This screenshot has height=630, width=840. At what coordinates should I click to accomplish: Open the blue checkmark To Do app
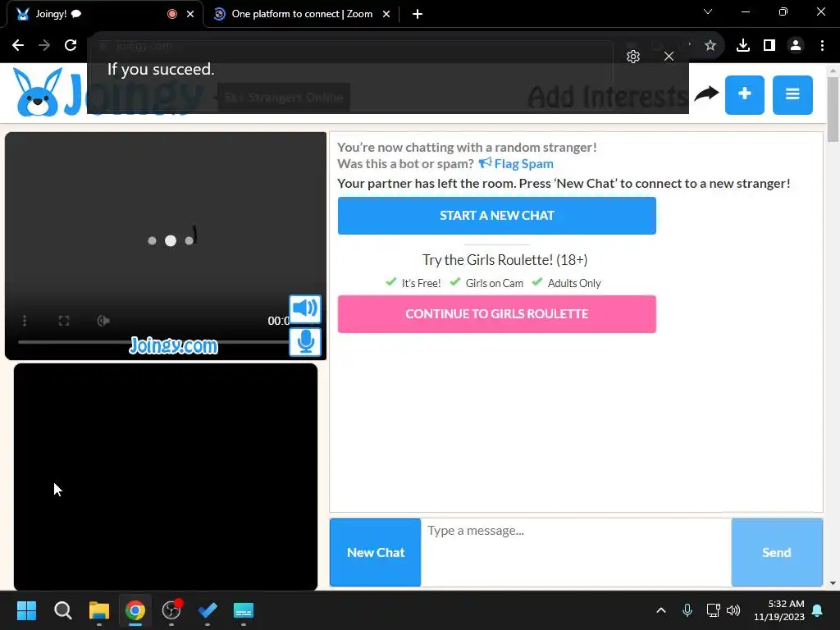pyautogui.click(x=208, y=610)
